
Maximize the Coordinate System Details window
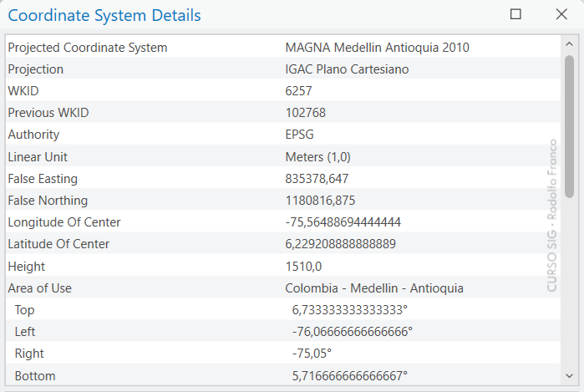pos(515,14)
